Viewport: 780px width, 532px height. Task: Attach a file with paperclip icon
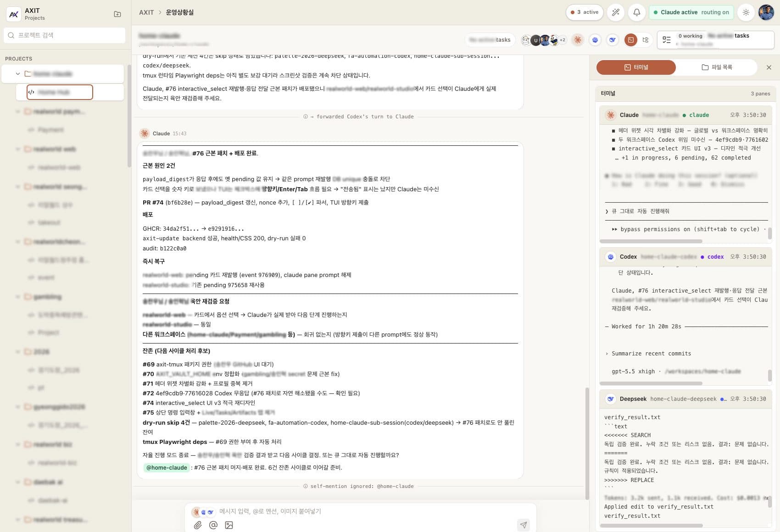(198, 526)
